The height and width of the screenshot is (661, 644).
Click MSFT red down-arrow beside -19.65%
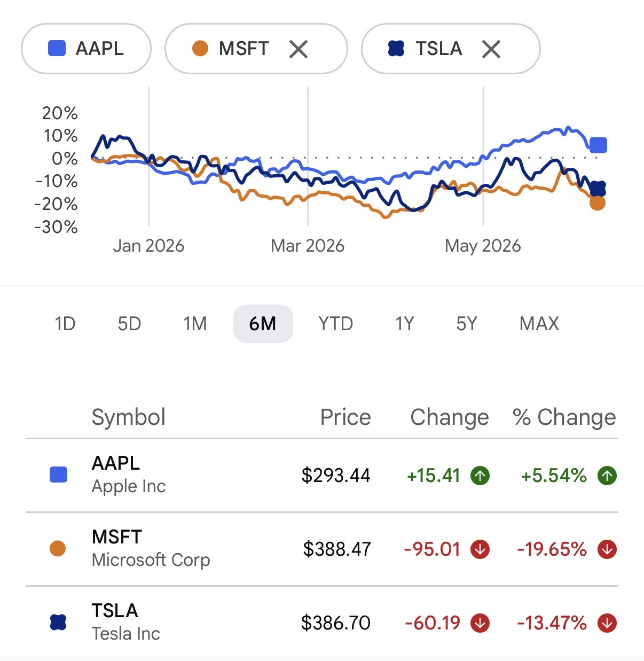pyautogui.click(x=607, y=549)
